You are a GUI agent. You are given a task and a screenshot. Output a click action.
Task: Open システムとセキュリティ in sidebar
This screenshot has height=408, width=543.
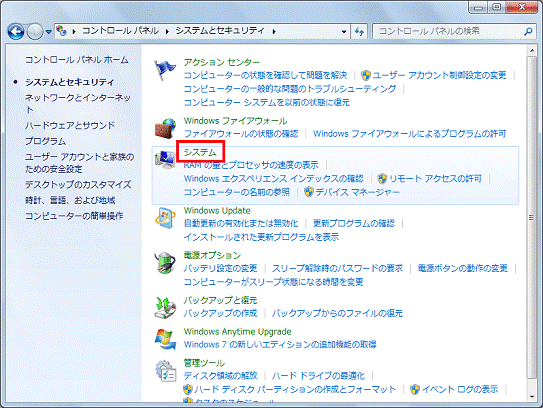point(69,82)
